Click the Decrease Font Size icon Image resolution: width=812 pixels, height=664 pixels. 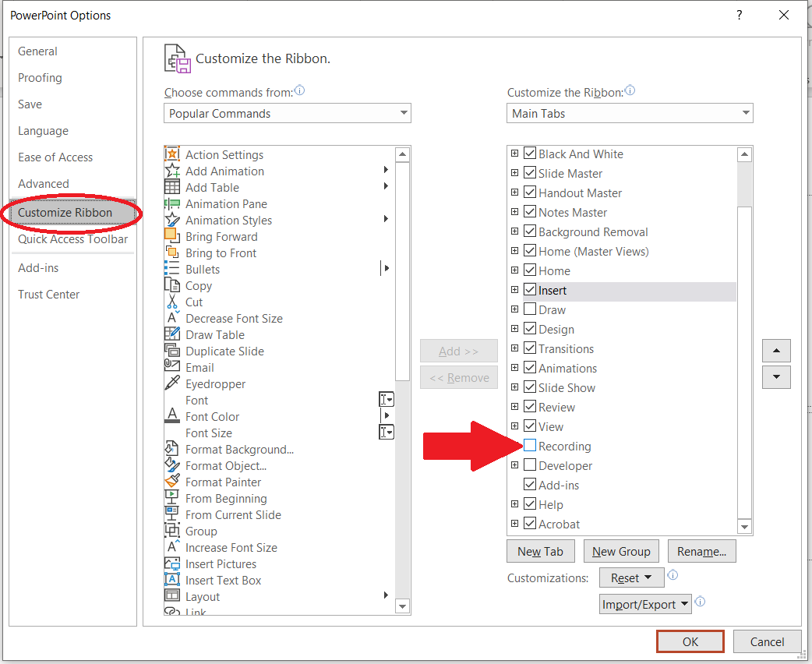[172, 318]
